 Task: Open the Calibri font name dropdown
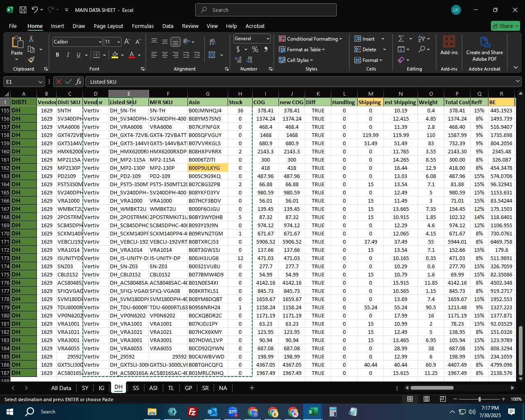coord(100,42)
